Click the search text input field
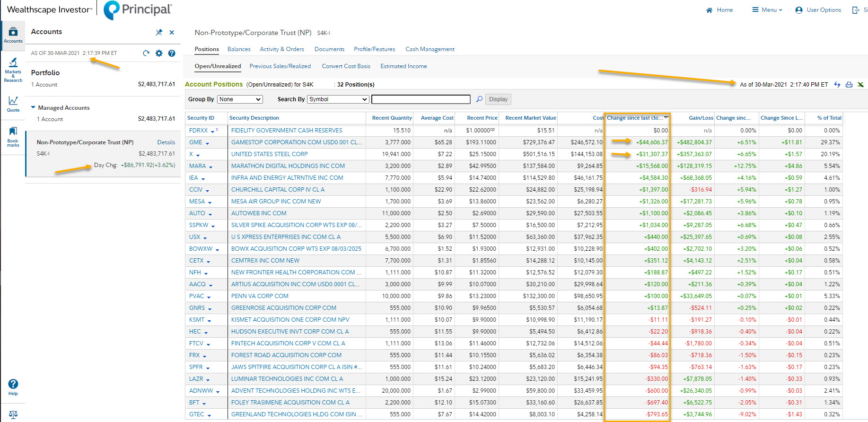This screenshot has height=422, width=868. tap(421, 99)
